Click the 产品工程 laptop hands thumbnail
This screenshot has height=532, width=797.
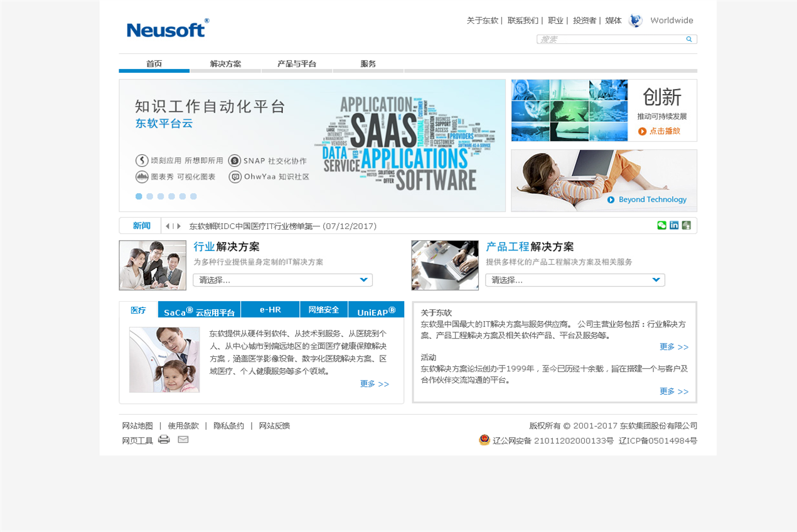(445, 265)
